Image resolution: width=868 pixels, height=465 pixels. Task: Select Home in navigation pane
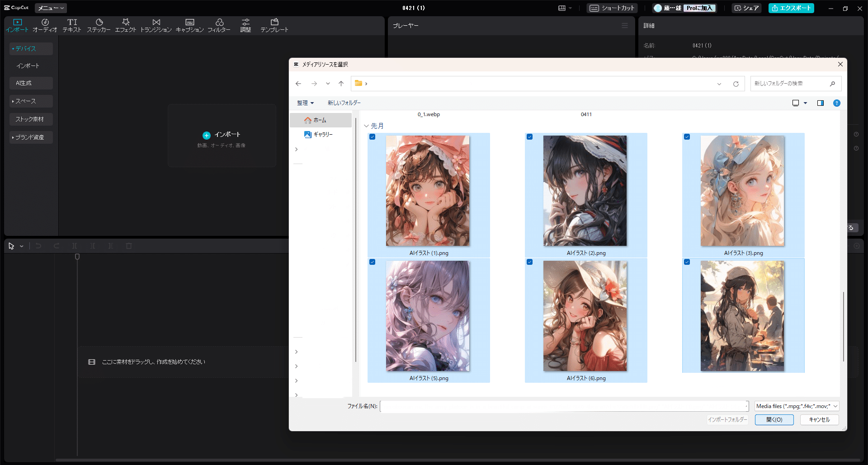click(x=321, y=120)
